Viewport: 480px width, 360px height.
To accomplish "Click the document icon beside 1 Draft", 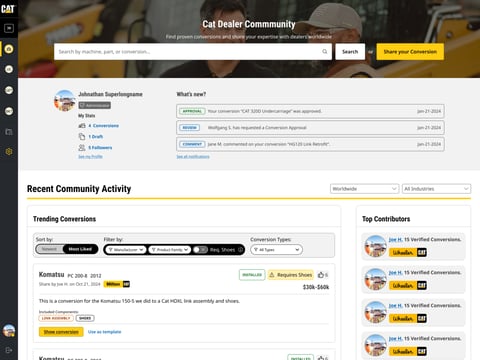I will coord(82,137).
